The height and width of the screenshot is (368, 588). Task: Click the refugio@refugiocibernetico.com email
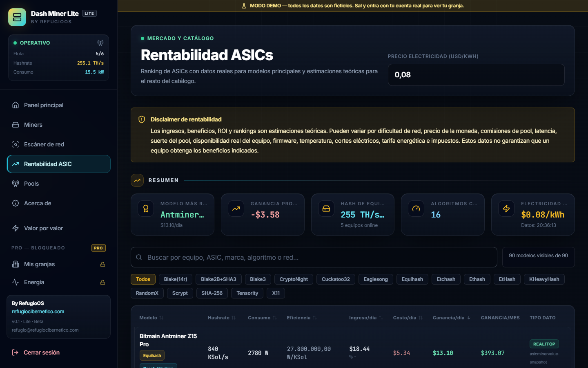[x=45, y=330]
